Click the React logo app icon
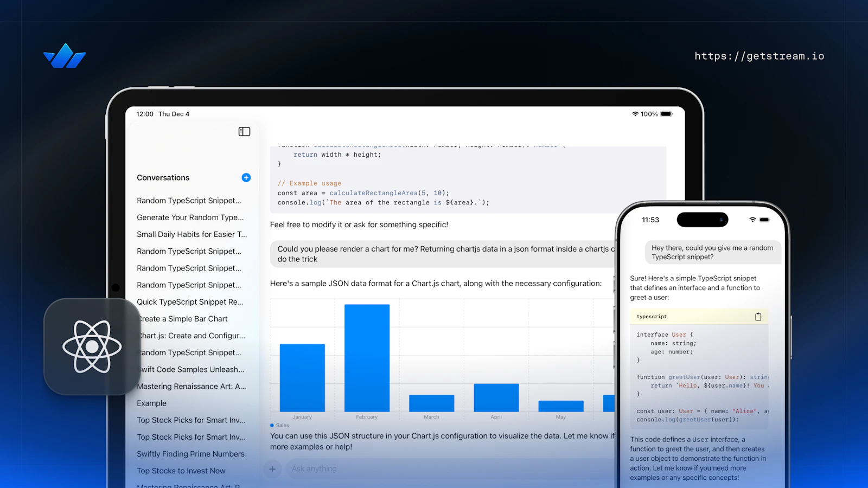The image size is (868, 488). pyautogui.click(x=92, y=347)
